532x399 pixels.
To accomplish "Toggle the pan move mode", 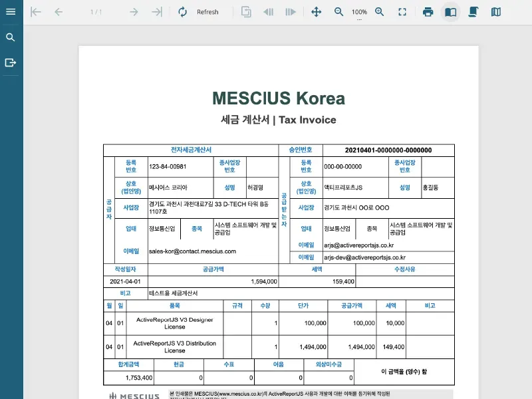I will pos(317,12).
